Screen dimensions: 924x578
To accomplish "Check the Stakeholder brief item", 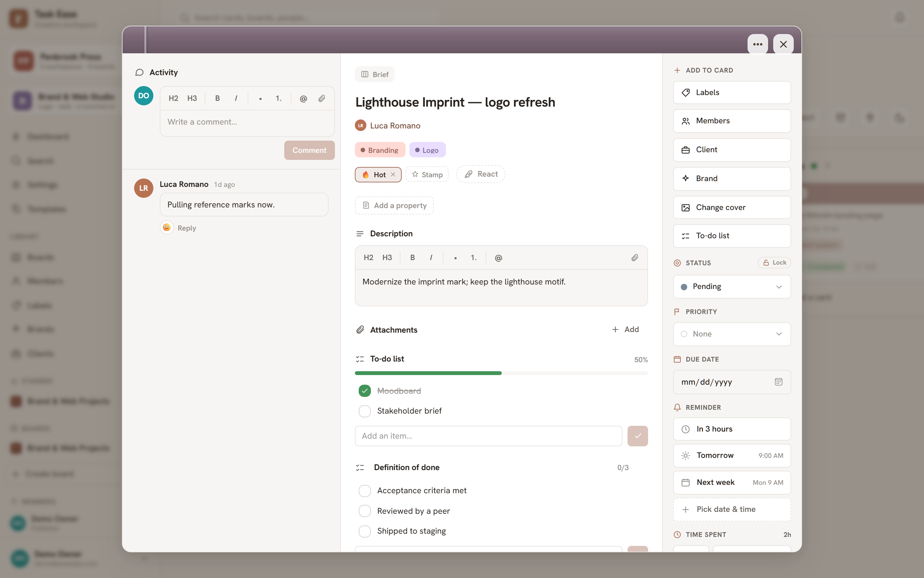I will [x=365, y=411].
